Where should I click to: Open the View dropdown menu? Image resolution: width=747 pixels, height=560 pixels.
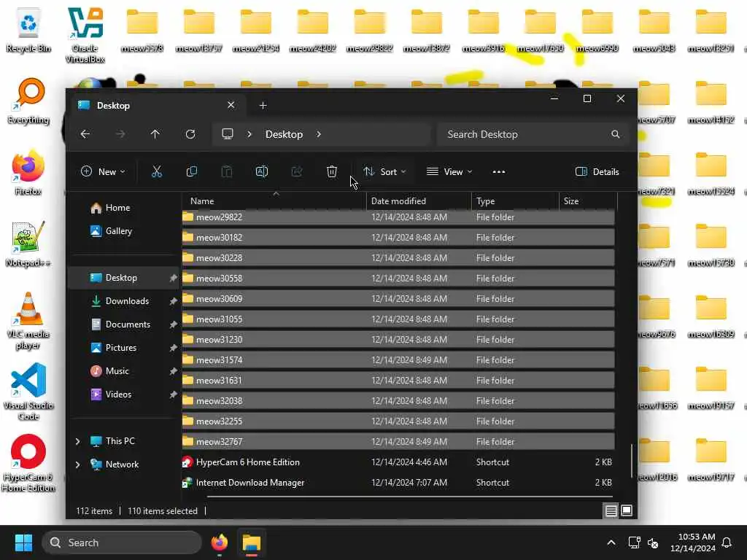(449, 172)
